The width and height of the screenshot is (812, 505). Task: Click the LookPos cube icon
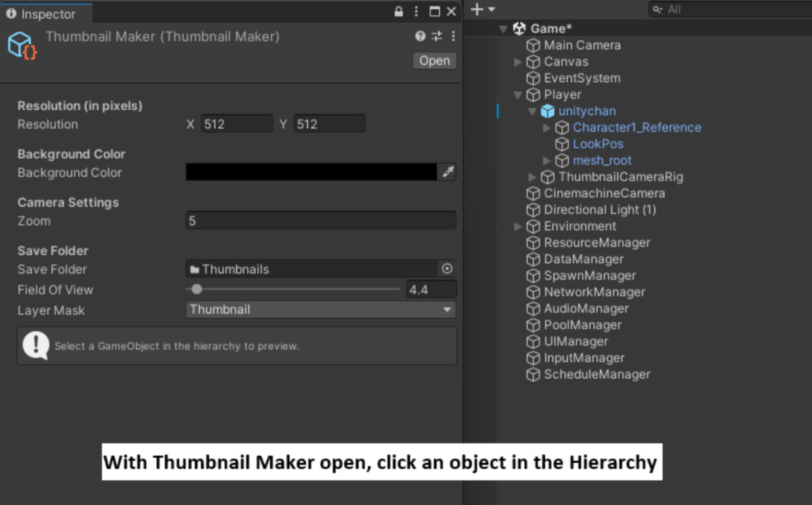(562, 144)
